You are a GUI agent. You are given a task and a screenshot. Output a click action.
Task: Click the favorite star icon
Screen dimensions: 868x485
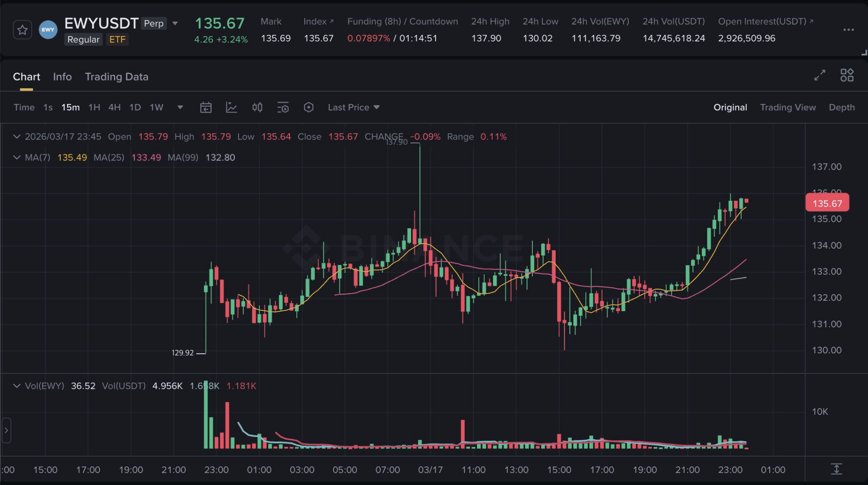click(x=22, y=30)
